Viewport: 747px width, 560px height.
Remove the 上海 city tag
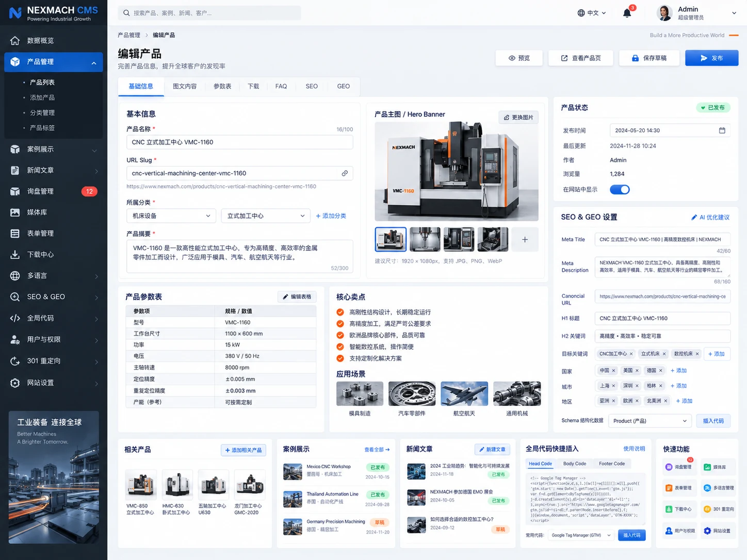tap(613, 386)
